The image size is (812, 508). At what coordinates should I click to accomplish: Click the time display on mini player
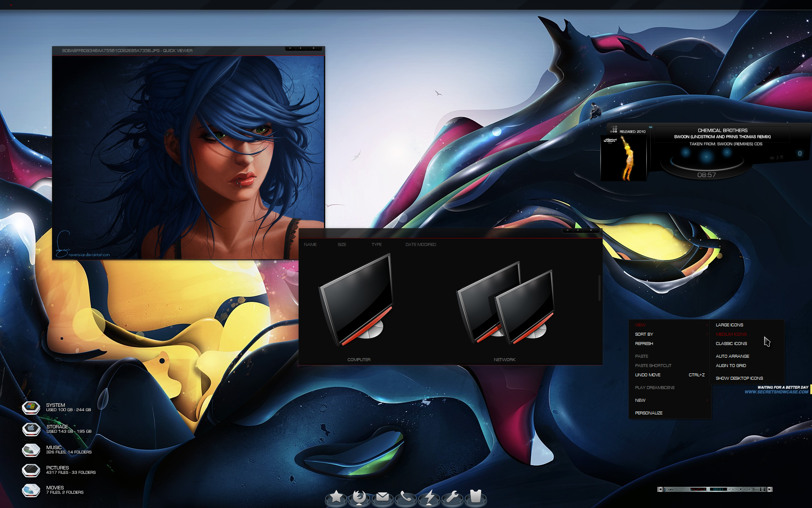pyautogui.click(x=719, y=489)
